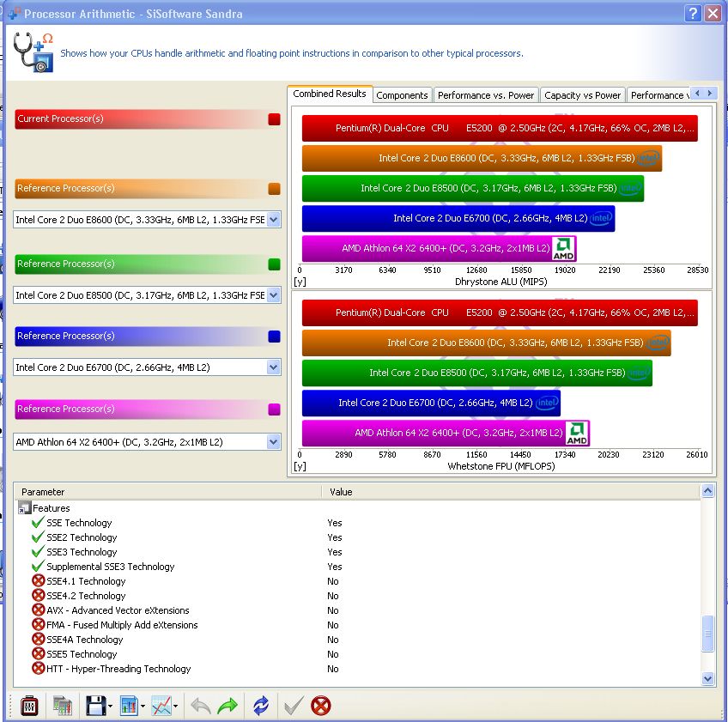Click the list's scroll down arrow
Viewport: 728px width, 722px height.
707,678
